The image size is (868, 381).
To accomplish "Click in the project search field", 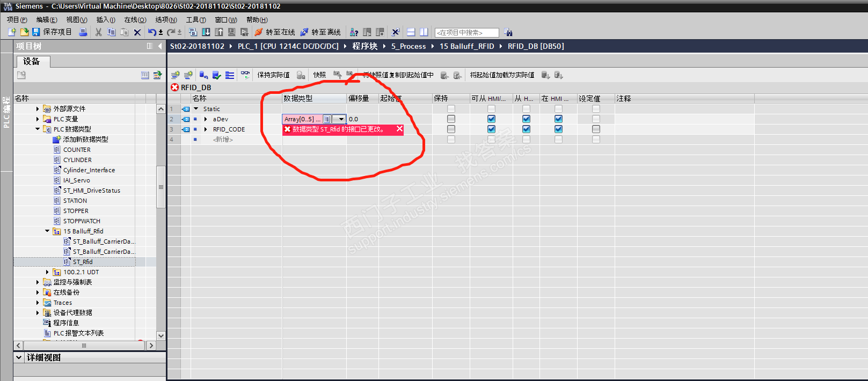I will coord(466,33).
